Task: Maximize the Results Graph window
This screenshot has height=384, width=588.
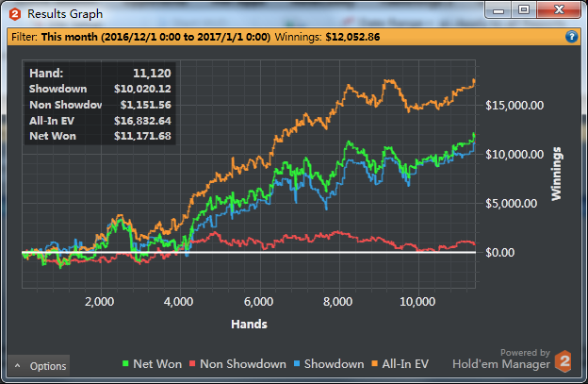Action: [x=523, y=9]
